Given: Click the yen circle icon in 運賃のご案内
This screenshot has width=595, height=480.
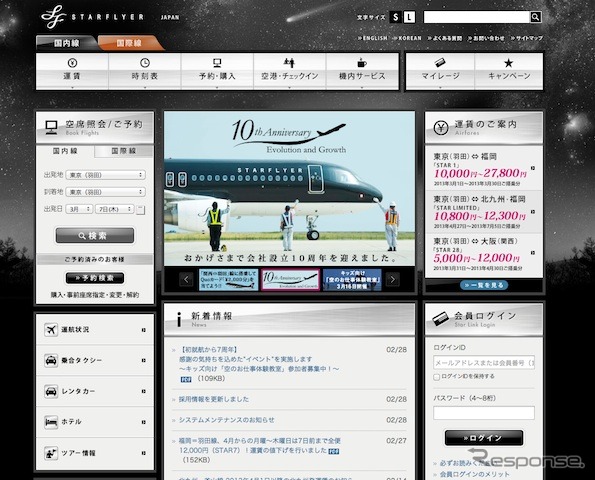Looking at the screenshot, I should click(441, 127).
